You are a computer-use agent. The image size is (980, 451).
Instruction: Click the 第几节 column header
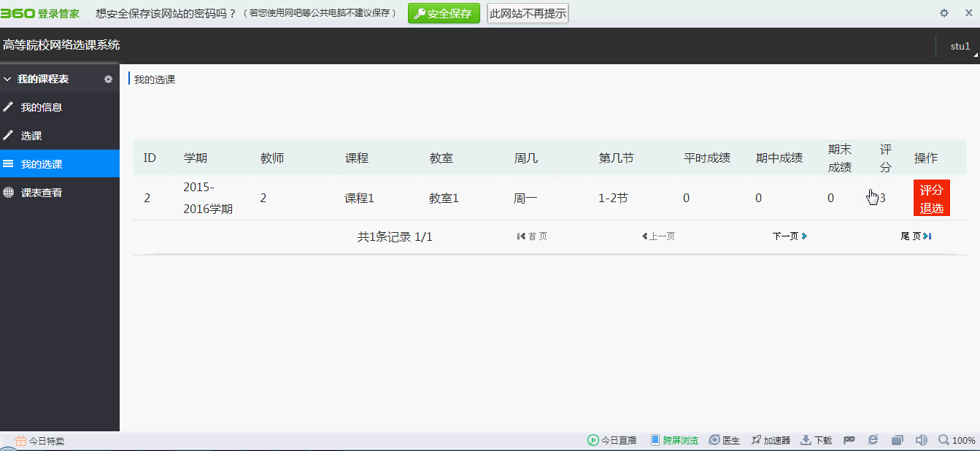[617, 158]
